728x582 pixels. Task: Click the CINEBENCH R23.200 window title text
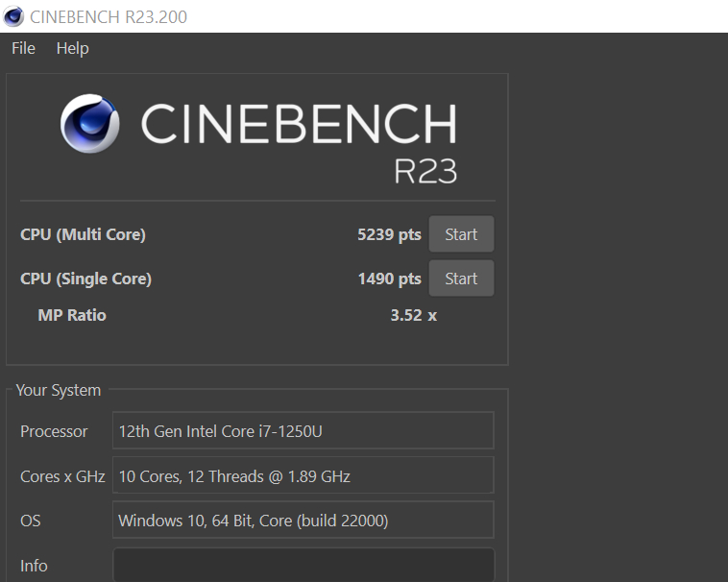pyautogui.click(x=109, y=16)
